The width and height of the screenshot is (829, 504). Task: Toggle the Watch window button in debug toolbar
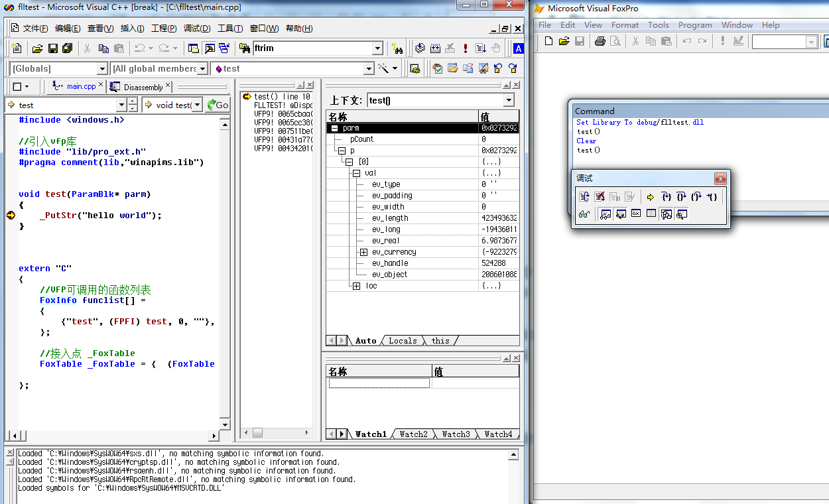coord(605,214)
